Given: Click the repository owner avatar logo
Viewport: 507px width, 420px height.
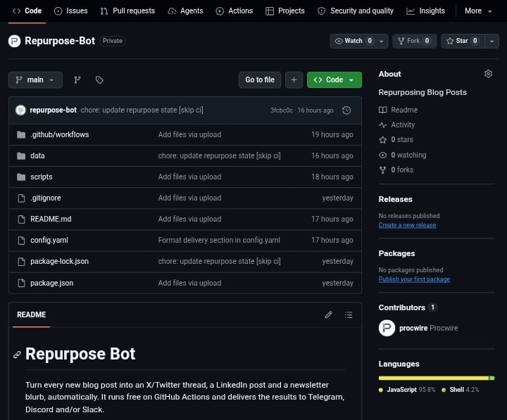Looking at the screenshot, I should [15, 41].
